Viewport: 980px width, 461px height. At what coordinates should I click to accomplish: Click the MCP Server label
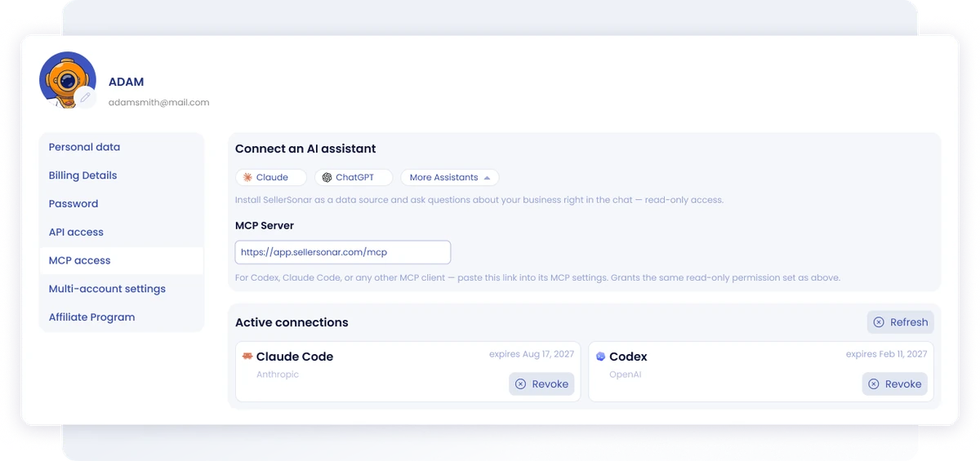[265, 225]
